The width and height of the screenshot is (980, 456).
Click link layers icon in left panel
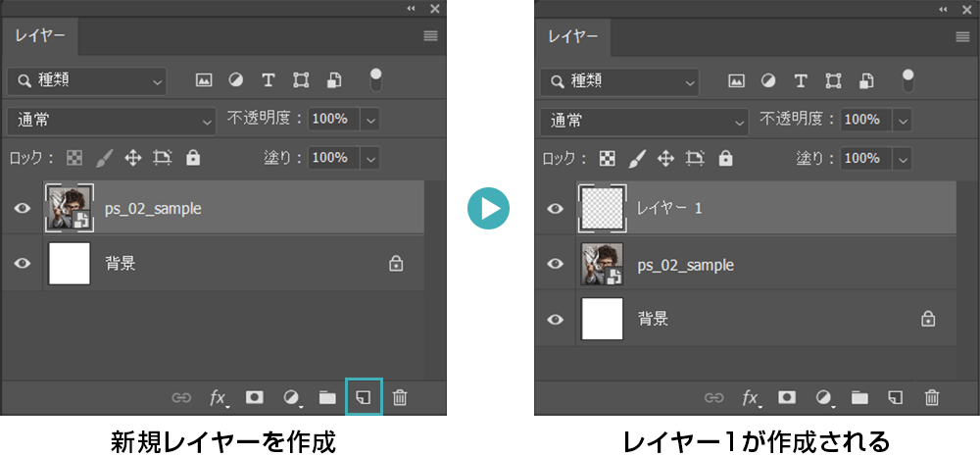pos(181,398)
